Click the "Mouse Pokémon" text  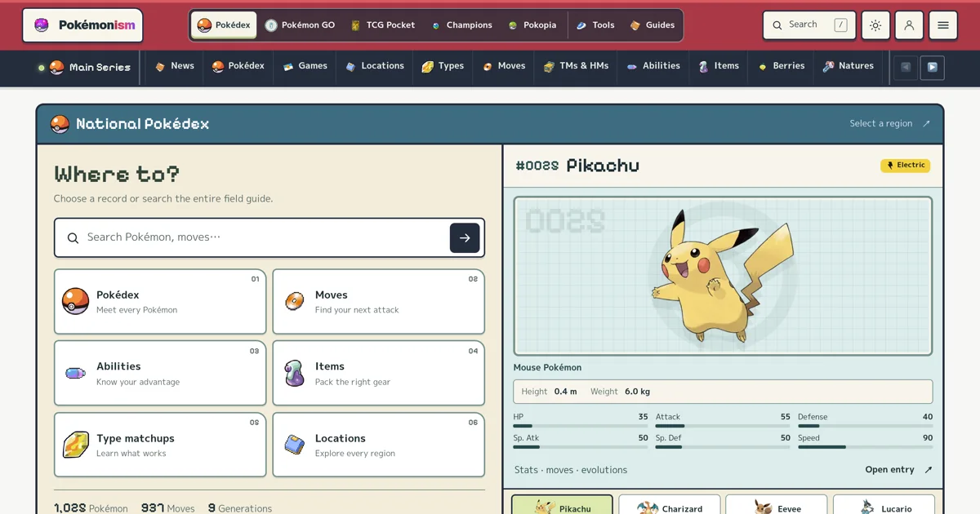547,368
